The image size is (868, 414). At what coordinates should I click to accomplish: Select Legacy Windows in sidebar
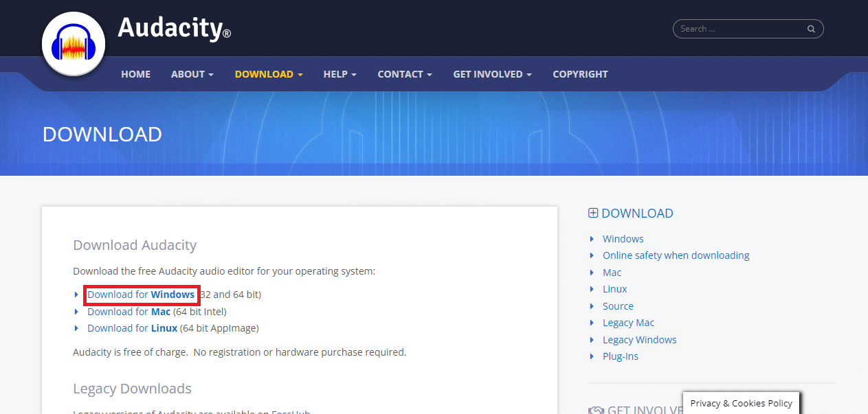(639, 340)
